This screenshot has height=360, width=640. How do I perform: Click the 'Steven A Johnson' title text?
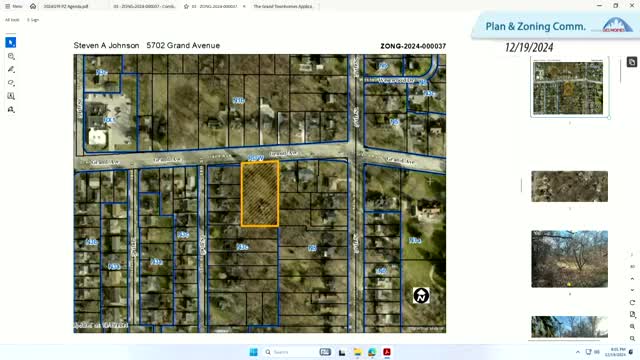click(x=107, y=45)
